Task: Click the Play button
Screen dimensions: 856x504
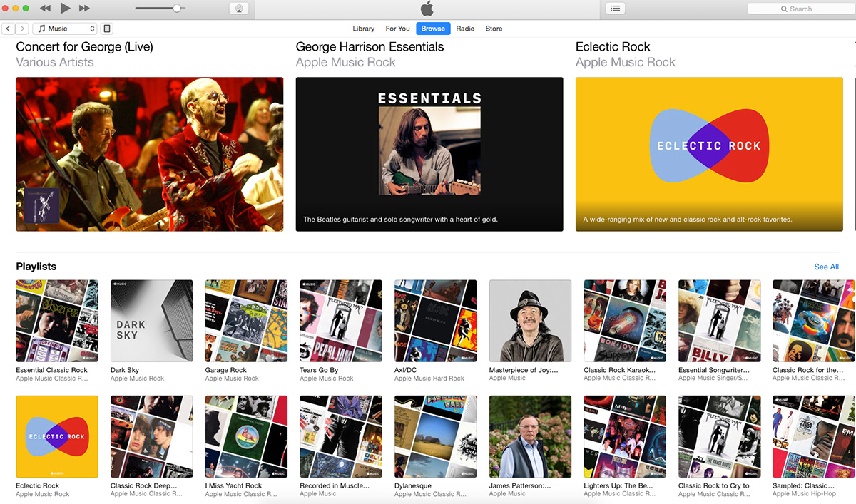Action: [x=65, y=9]
